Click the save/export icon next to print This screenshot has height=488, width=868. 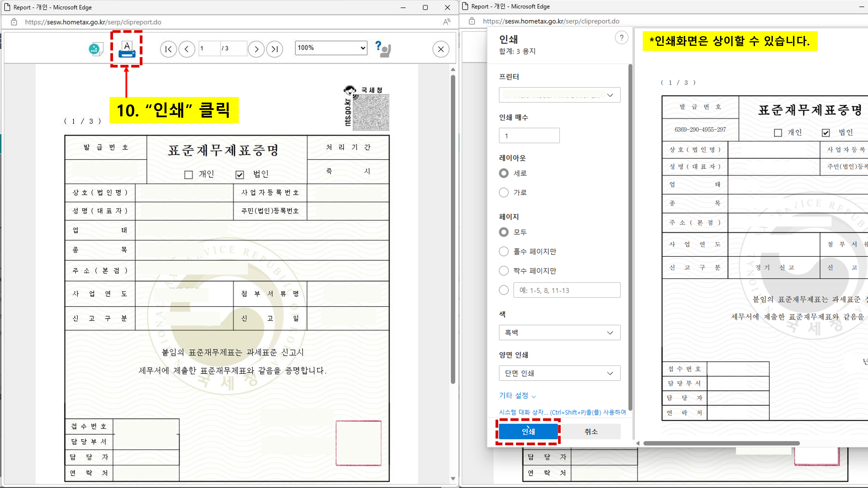coord(96,49)
